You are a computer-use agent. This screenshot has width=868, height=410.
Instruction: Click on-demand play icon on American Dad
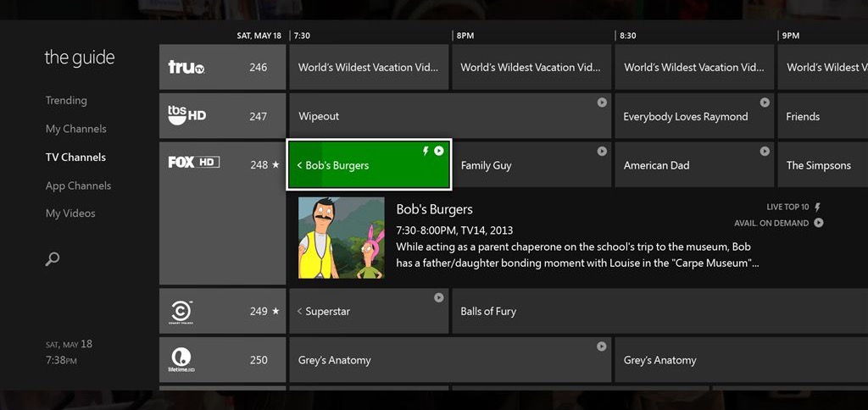765,151
